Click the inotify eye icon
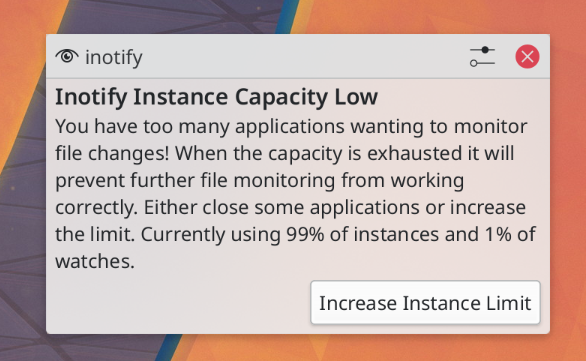 [67, 56]
